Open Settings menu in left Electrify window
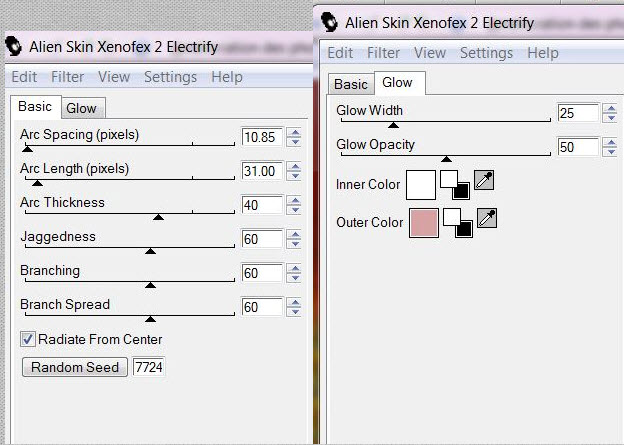 [170, 77]
